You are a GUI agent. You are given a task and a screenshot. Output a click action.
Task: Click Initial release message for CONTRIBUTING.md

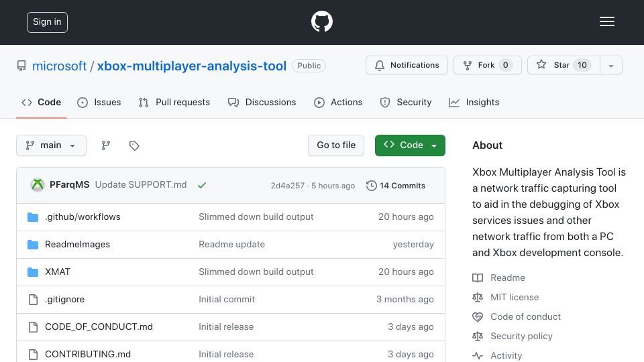point(226,354)
